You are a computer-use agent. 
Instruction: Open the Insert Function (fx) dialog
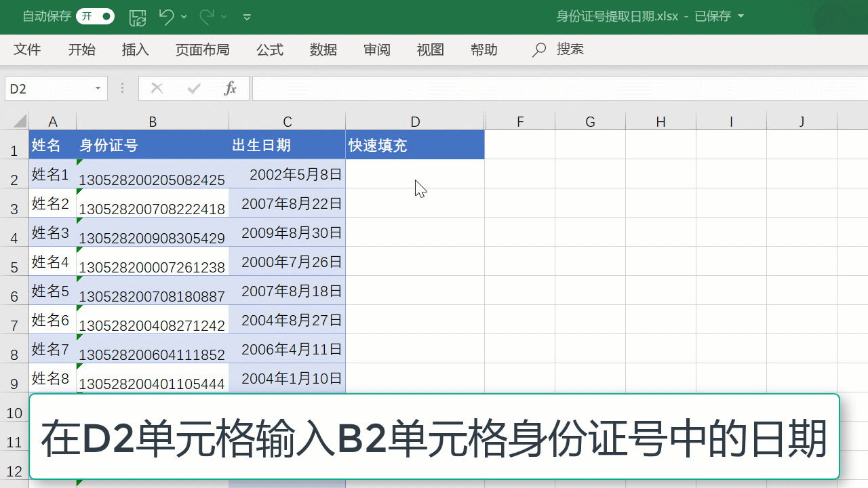tap(230, 88)
